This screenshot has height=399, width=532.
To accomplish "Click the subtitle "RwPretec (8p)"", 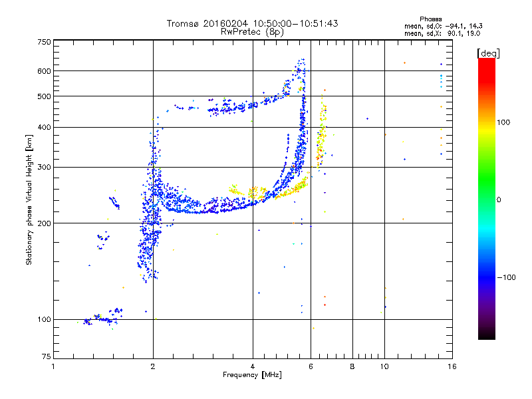I will click(x=252, y=32).
